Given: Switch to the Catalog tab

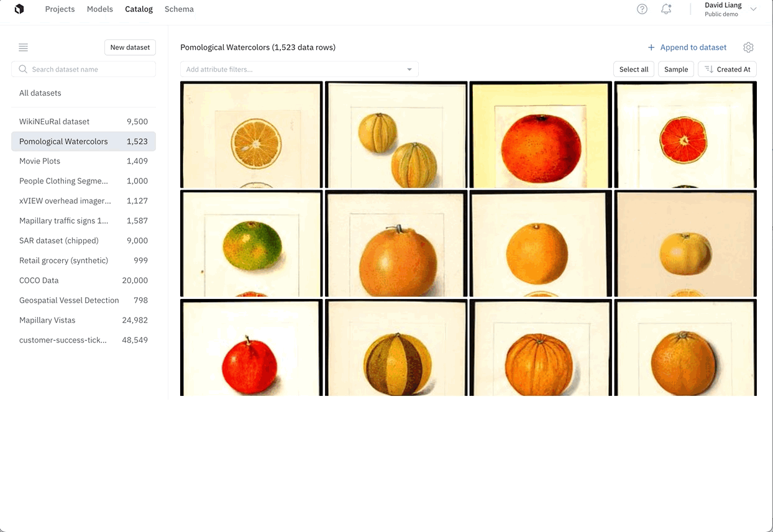Looking at the screenshot, I should click(x=139, y=9).
